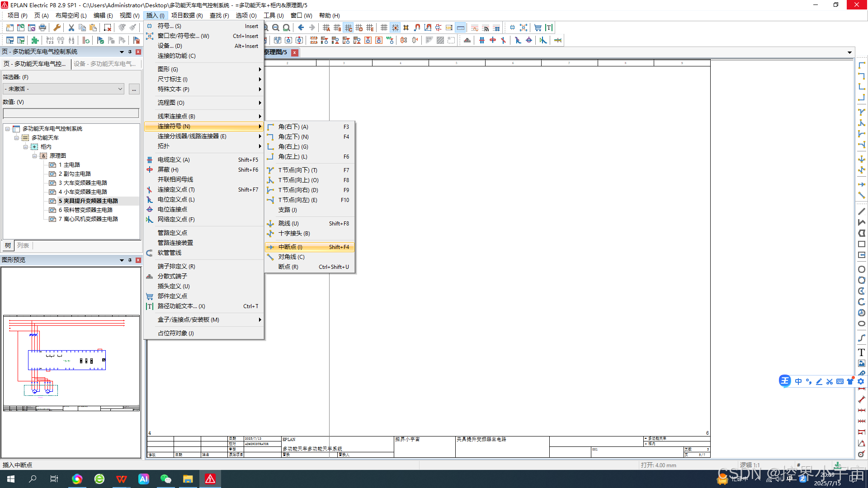Select page 3 大车变频器主电路
The height and width of the screenshot is (488, 868).
tap(83, 183)
